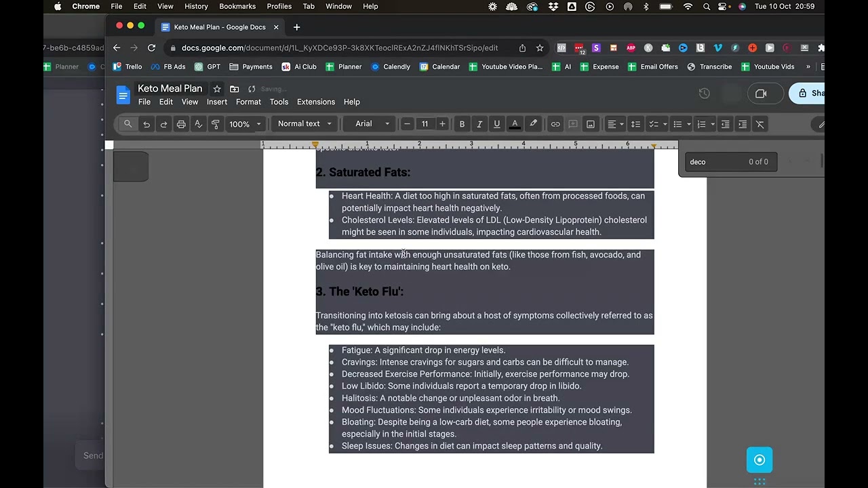
Task: Open the Line and paragraph spacing tool
Action: click(635, 124)
